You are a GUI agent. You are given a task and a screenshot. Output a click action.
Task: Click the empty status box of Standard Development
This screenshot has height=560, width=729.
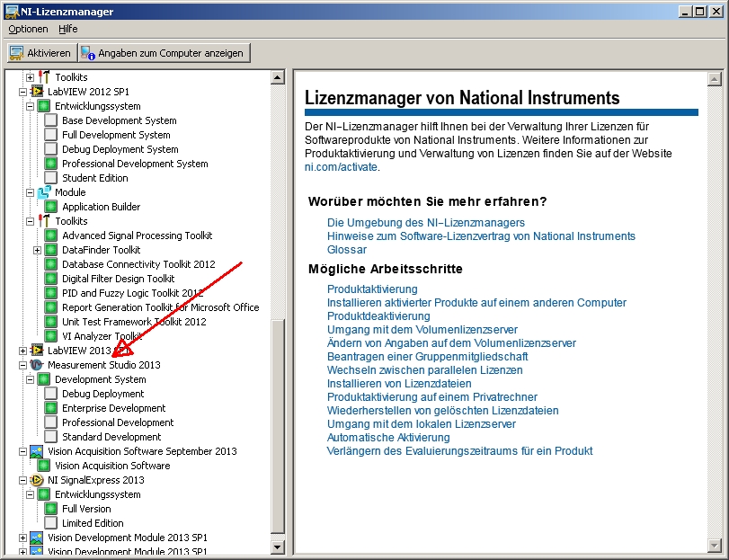pyautogui.click(x=50, y=437)
